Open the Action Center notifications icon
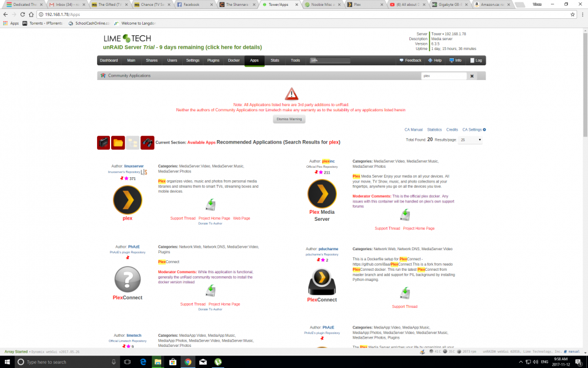Viewport: 588px width, 368px height. pyautogui.click(x=579, y=362)
